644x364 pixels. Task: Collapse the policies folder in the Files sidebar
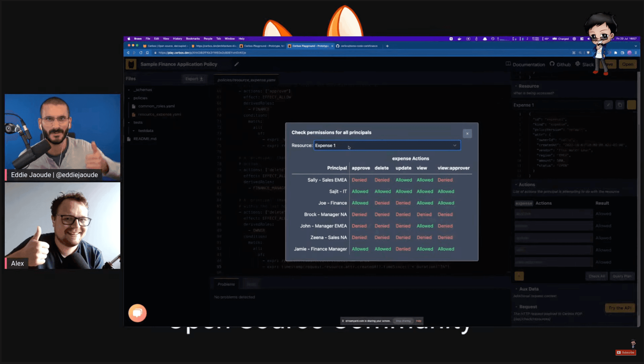[x=129, y=98]
